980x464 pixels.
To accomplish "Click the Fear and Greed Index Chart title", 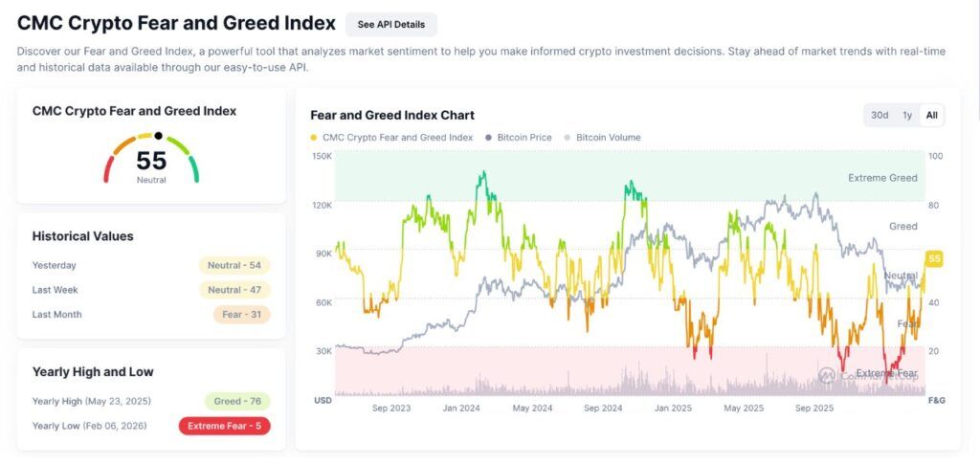I will click(392, 115).
